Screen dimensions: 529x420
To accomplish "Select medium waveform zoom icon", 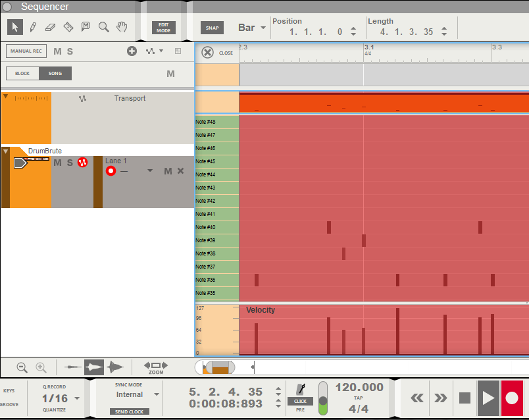I will click(x=94, y=367).
